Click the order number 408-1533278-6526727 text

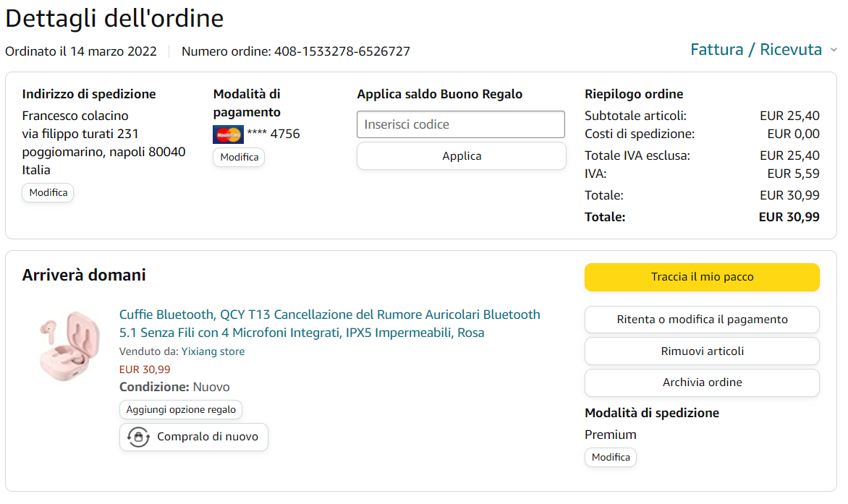click(342, 51)
